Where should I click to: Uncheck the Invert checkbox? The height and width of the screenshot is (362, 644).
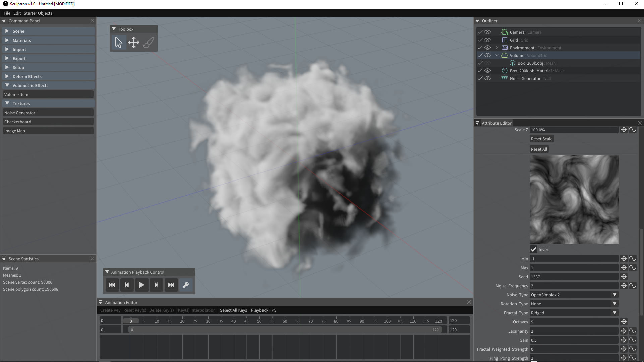coord(533,249)
